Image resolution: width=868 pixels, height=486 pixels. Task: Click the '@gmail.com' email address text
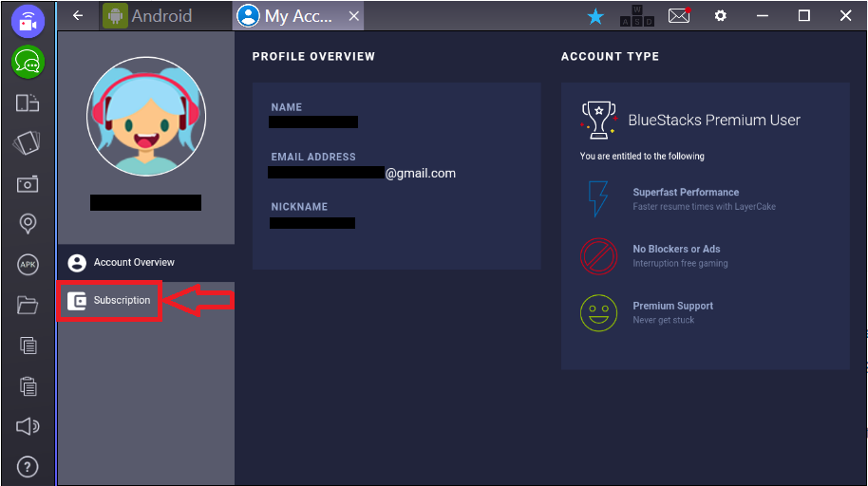pos(421,174)
